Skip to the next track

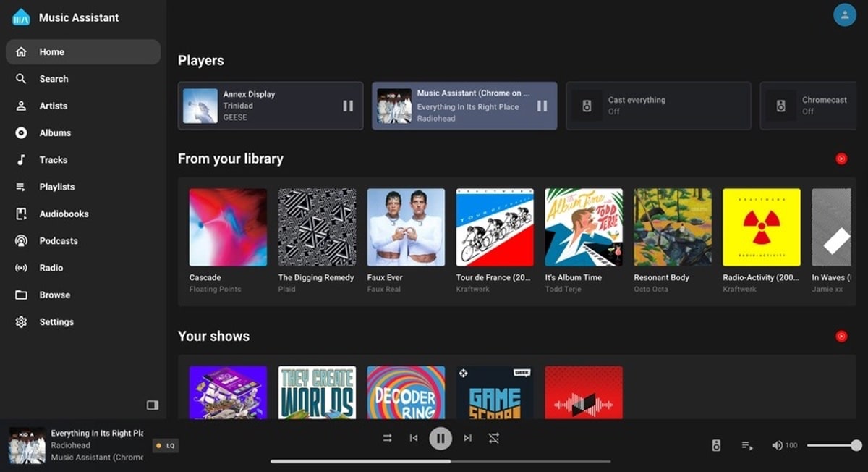point(467,438)
